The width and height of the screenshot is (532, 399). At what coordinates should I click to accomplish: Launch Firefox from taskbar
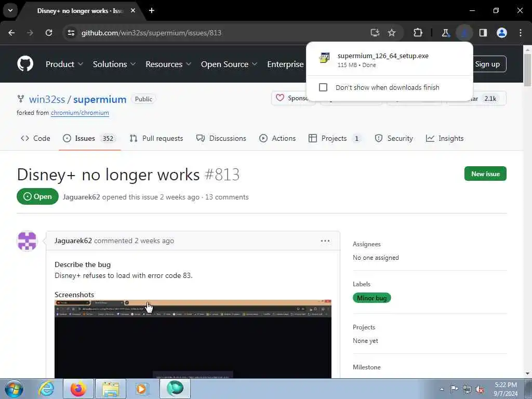tap(78, 389)
